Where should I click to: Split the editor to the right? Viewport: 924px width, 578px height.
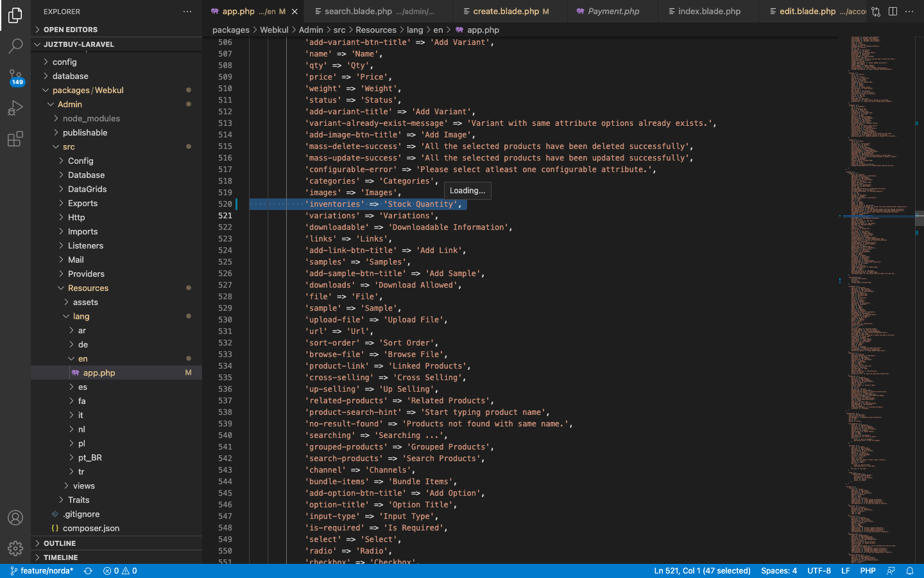tap(893, 12)
